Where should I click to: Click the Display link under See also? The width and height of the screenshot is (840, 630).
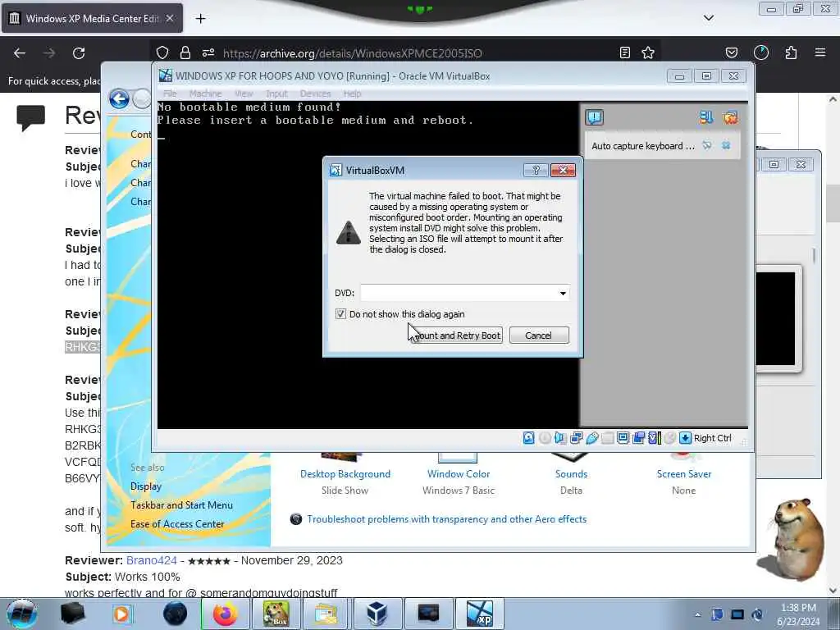pyautogui.click(x=146, y=486)
